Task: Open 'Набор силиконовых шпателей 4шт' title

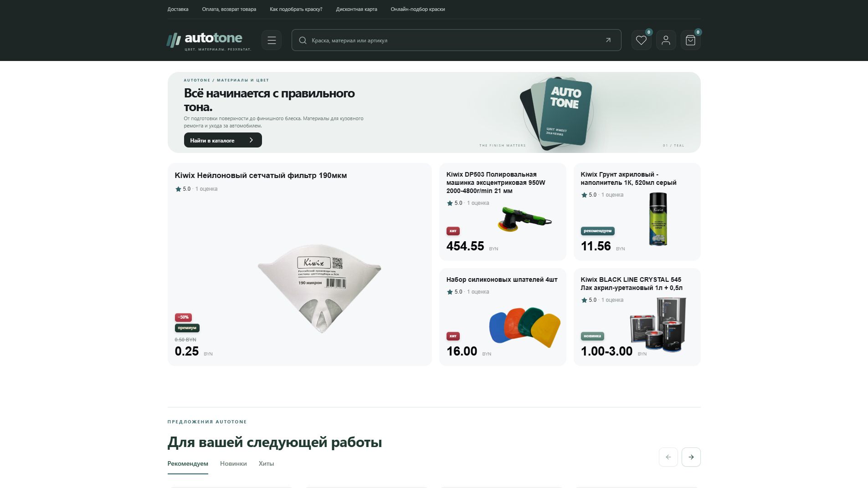Action: 502,280
